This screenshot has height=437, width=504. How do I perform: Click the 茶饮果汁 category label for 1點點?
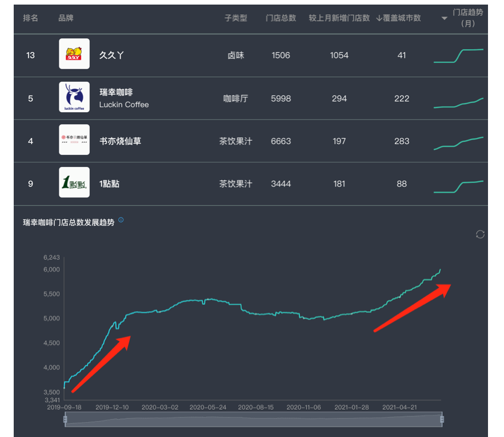pos(236,183)
